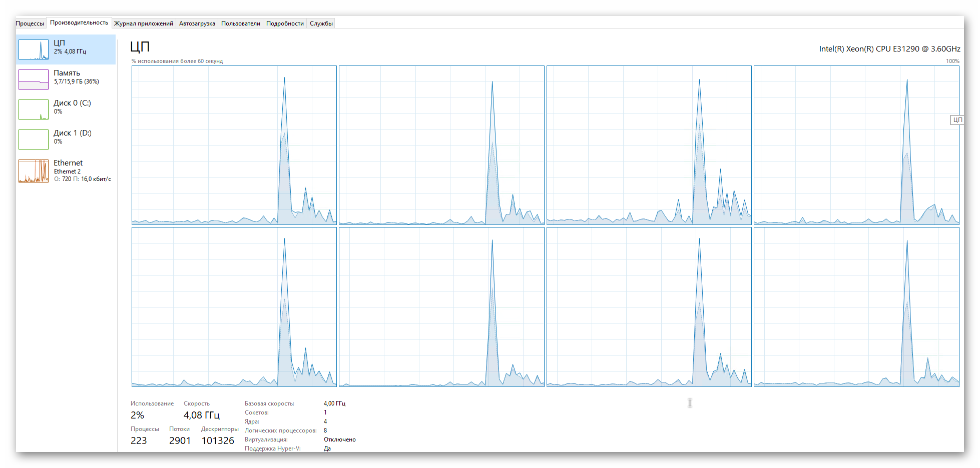
Task: Open the Автозагрузка tab
Action: pyautogui.click(x=197, y=23)
